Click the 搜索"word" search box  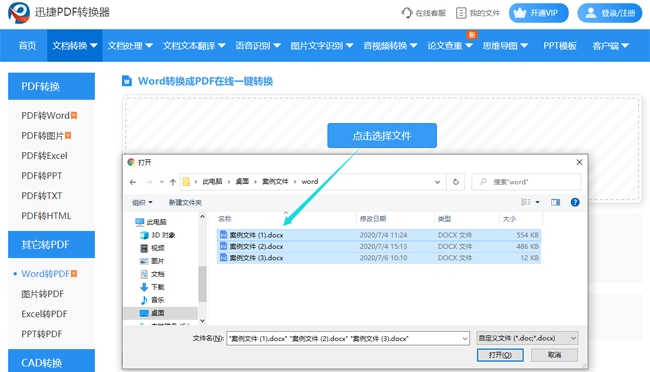(526, 182)
